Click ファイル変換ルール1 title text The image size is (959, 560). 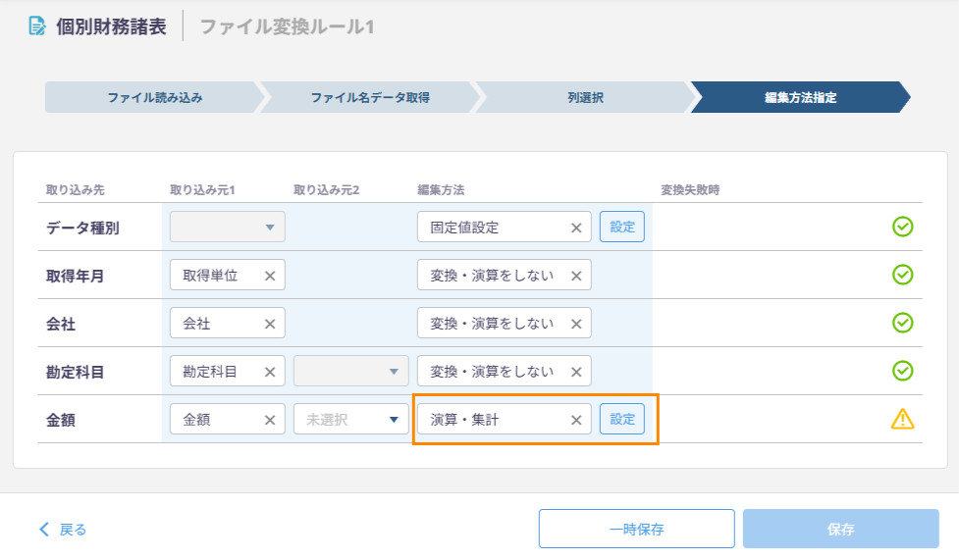pyautogui.click(x=287, y=26)
